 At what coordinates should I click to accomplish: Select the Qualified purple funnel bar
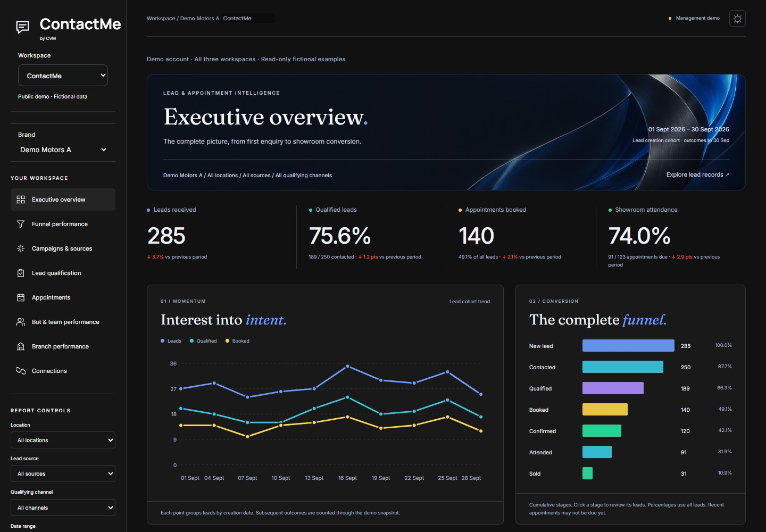tap(613, 388)
